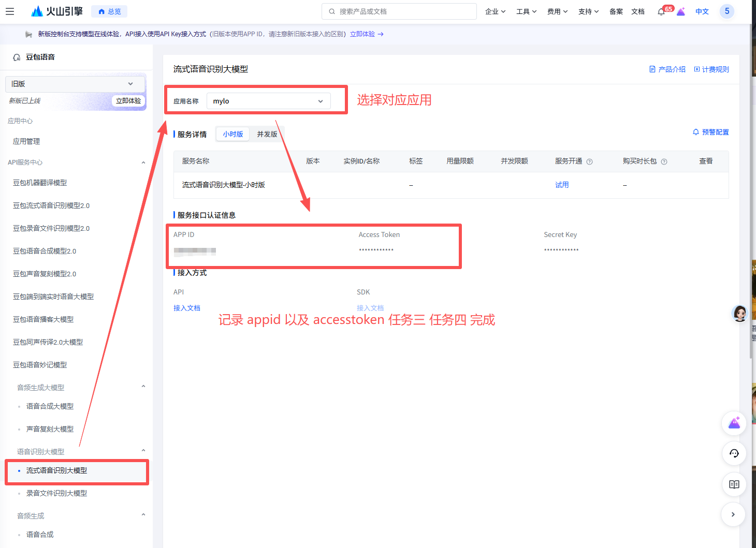The height and width of the screenshot is (548, 756).
Task: Open 接入文档 under SDK
Action: [x=370, y=308]
